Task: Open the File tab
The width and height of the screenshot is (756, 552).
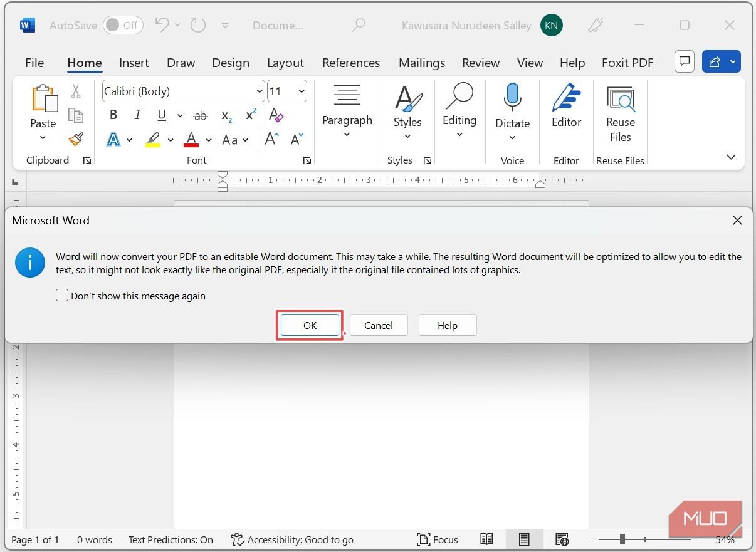Action: click(x=34, y=63)
